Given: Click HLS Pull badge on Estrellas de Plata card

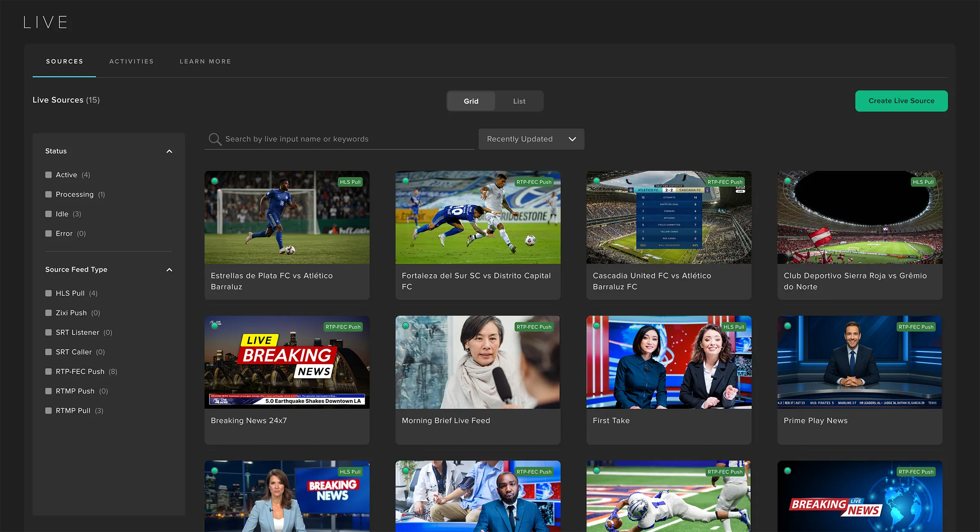Looking at the screenshot, I should pos(350,182).
